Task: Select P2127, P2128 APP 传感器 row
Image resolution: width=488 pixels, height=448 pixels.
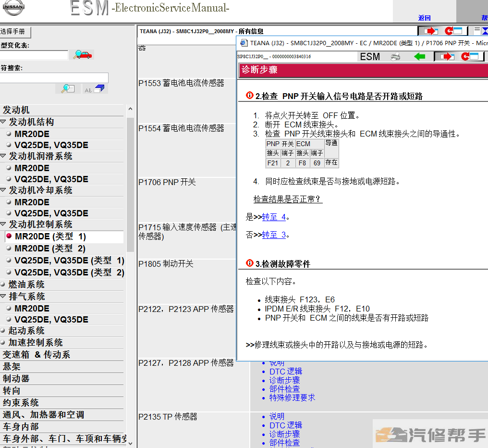Action: 186,363
